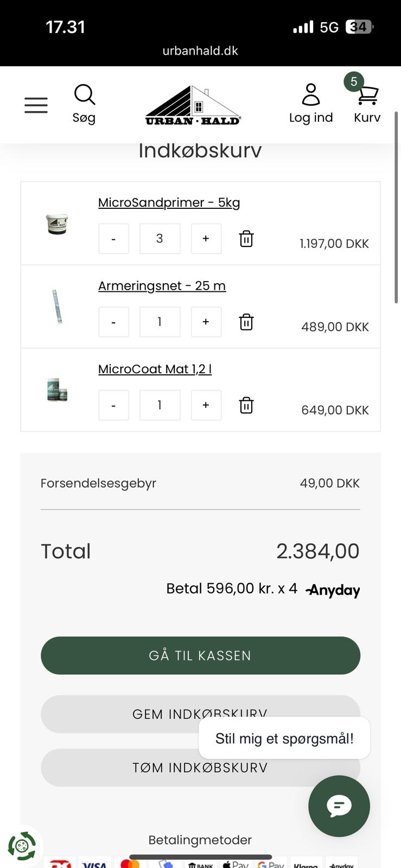Screen dimensions: 401x868
Task: Open the hamburger menu
Action: [x=36, y=105]
